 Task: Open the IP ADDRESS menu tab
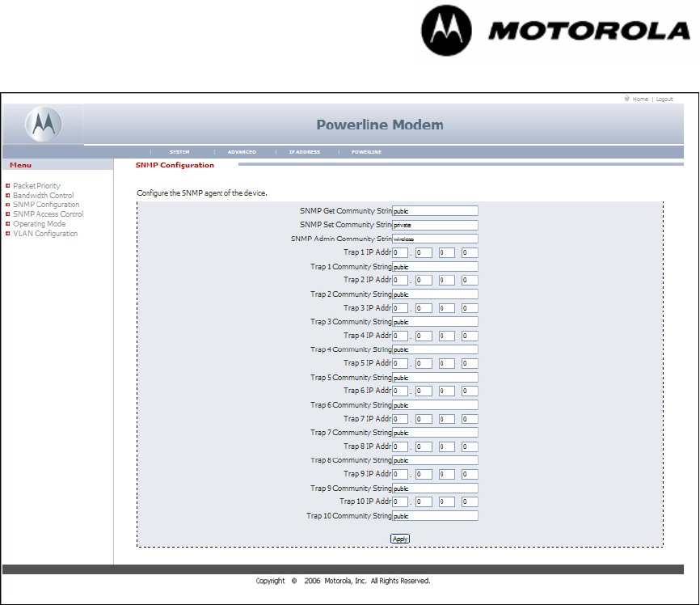point(305,152)
